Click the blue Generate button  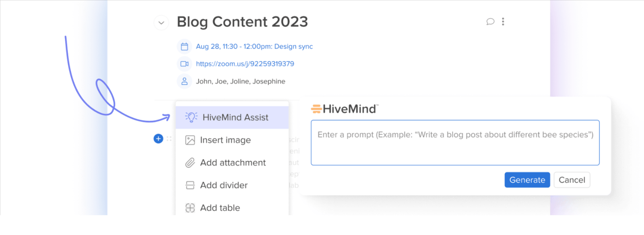click(527, 180)
